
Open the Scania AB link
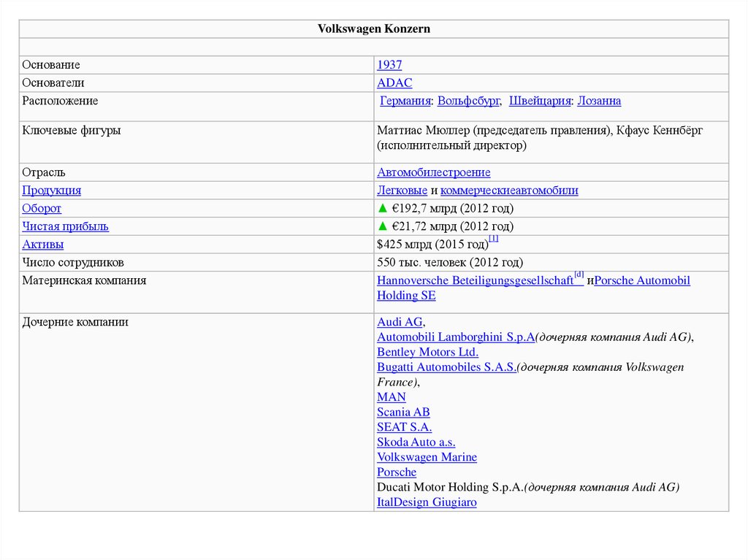(x=403, y=412)
